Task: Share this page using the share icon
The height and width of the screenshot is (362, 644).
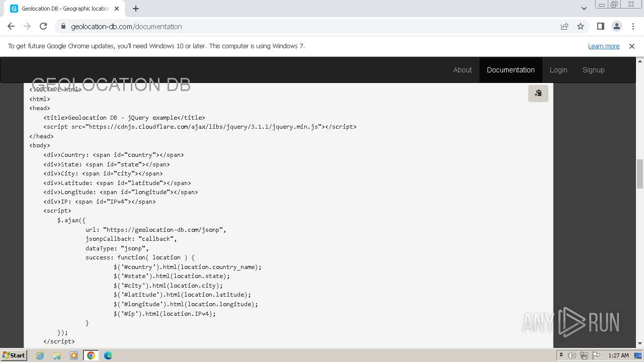Action: [565, 27]
